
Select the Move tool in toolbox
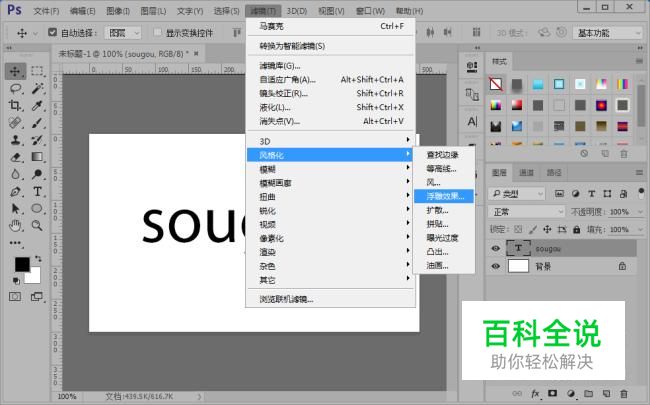pos(15,71)
